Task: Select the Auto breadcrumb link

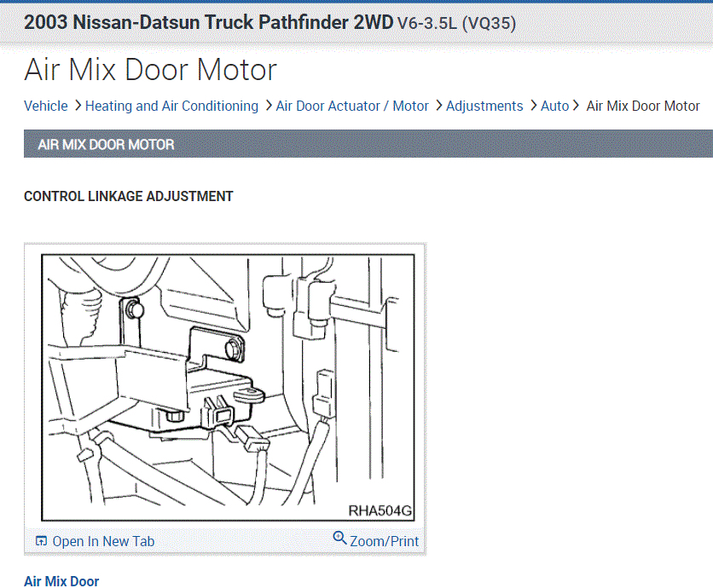Action: point(554,106)
